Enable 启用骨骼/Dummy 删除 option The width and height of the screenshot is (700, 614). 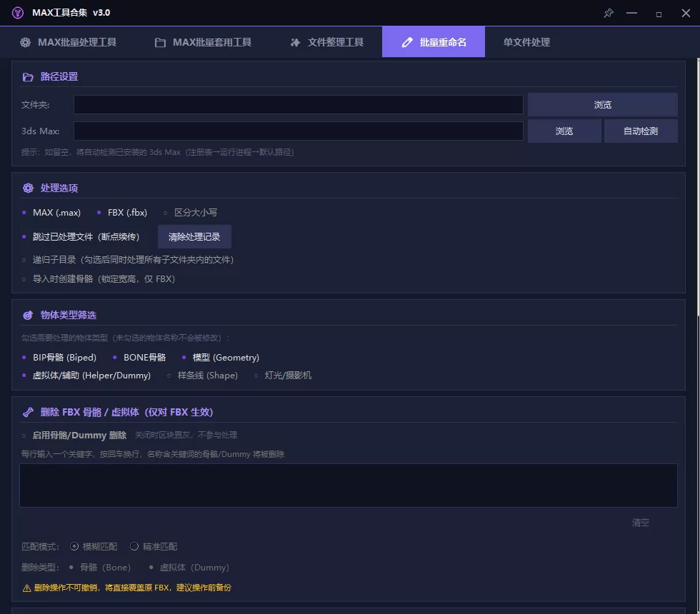click(x=74, y=435)
